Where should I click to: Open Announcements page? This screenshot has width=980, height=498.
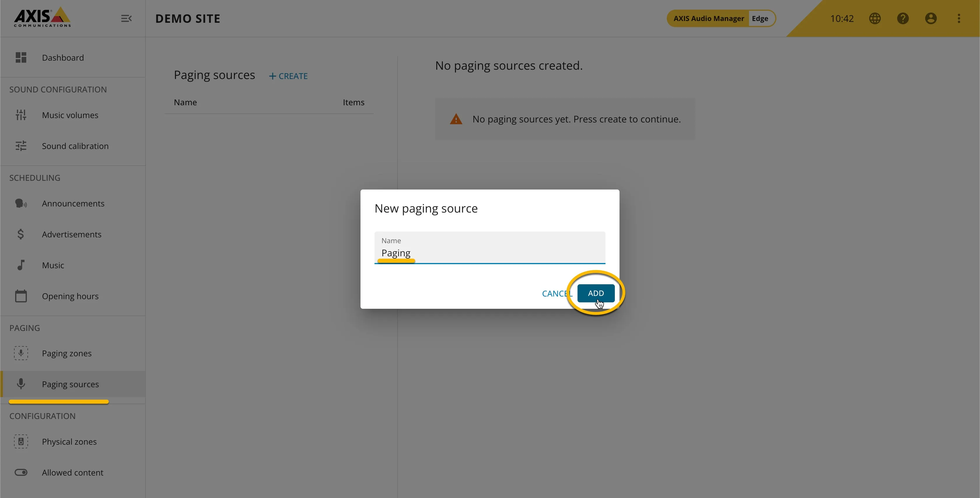pos(73,204)
